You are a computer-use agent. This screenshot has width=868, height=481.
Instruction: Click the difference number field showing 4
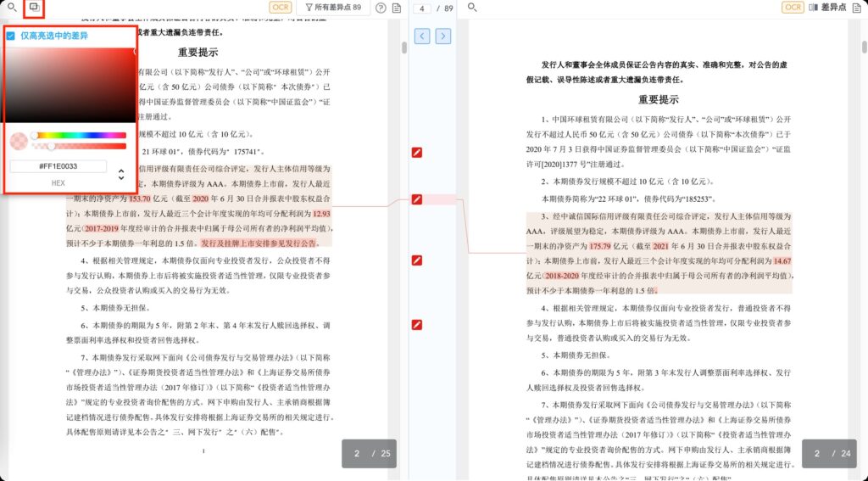click(x=421, y=8)
